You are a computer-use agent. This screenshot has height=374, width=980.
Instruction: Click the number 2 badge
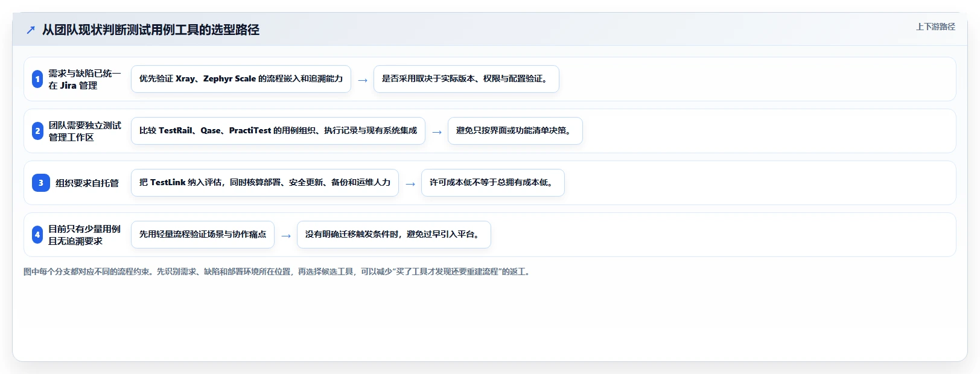(x=37, y=131)
